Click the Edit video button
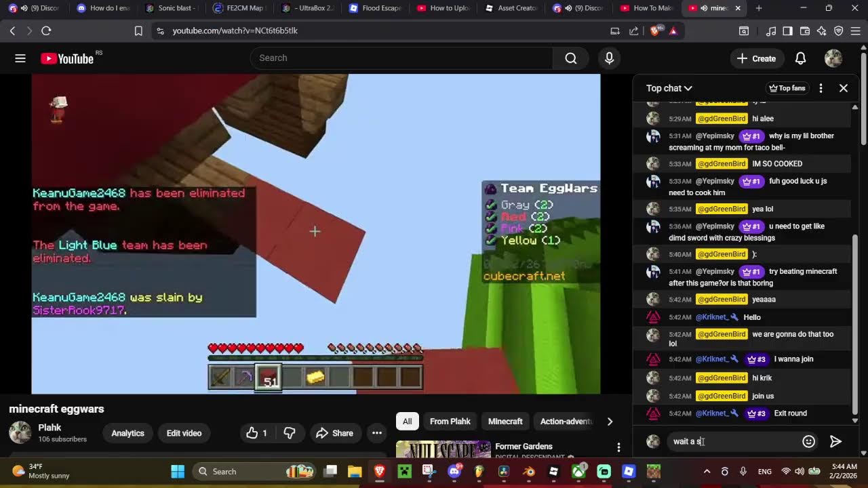Viewport: 868px width, 488px height. coord(184,433)
